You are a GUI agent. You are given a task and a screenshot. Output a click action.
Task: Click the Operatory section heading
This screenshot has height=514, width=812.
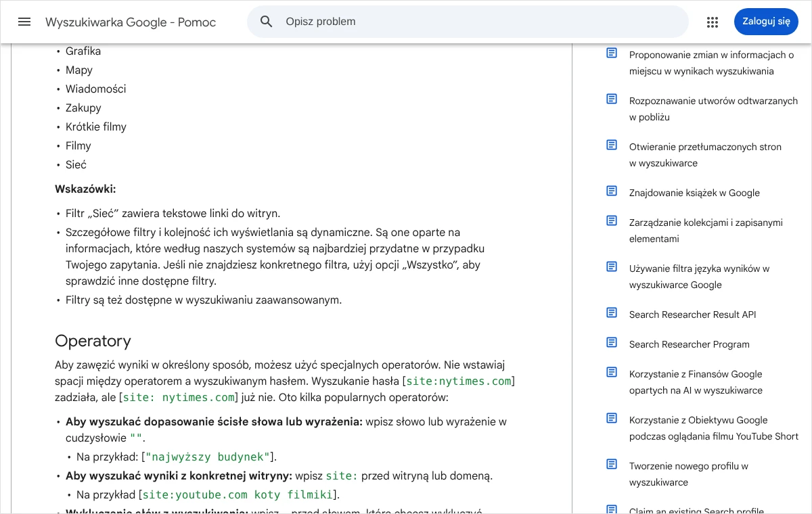point(93,340)
